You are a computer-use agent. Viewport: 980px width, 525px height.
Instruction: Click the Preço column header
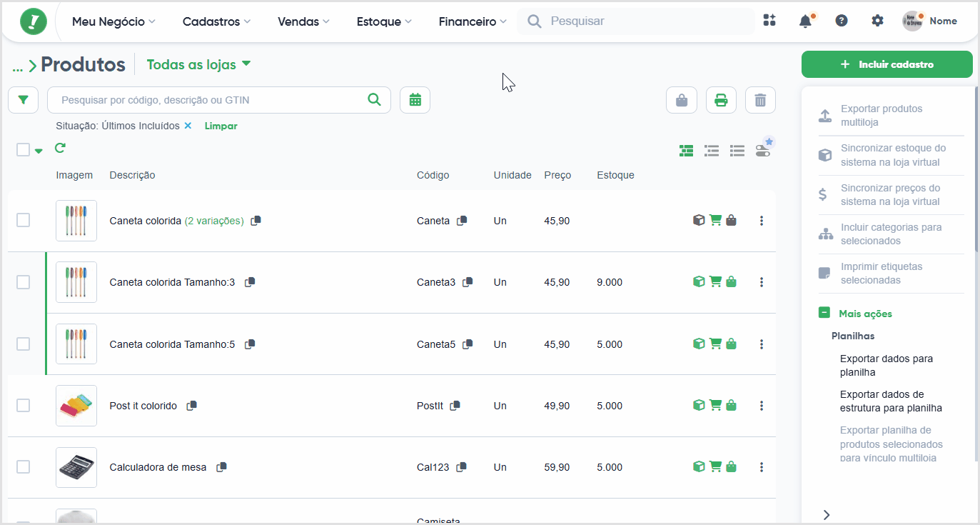point(557,175)
